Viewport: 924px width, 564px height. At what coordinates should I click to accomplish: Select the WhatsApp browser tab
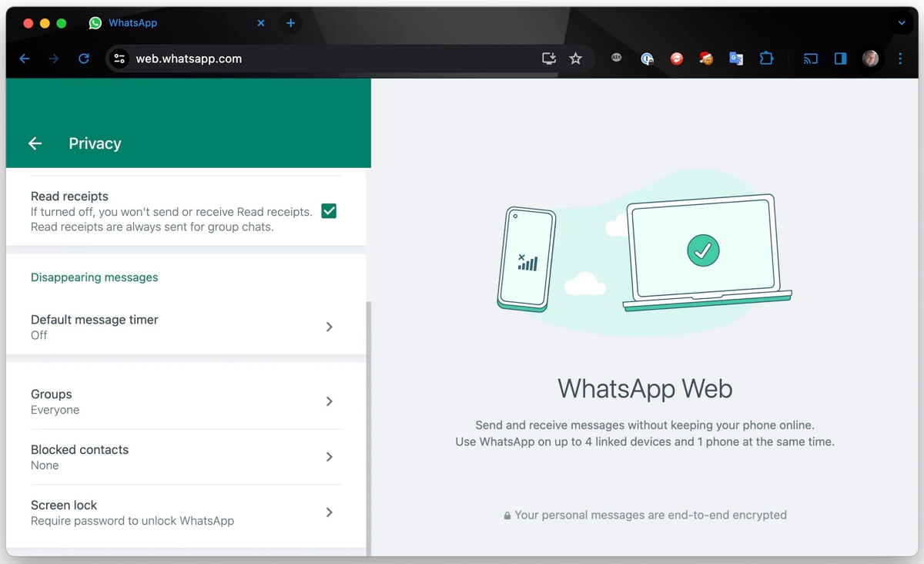pos(177,23)
